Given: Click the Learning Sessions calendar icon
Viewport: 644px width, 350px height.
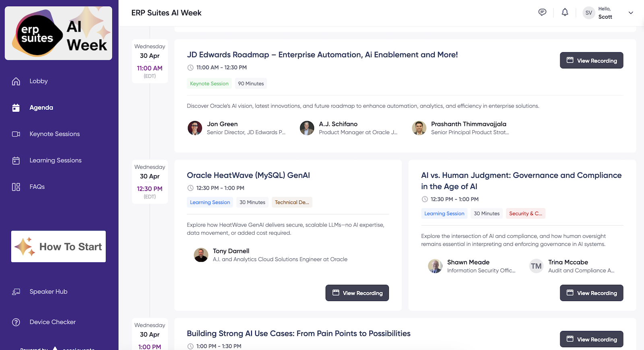Looking at the screenshot, I should coord(16,161).
